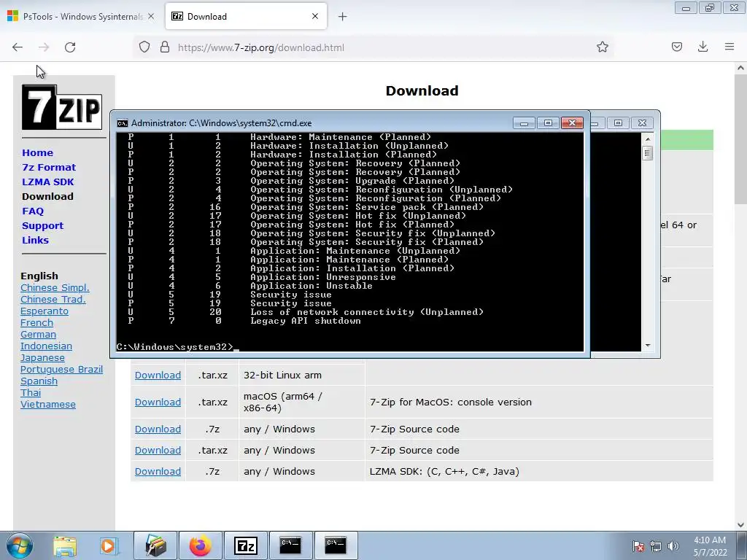
Task: Go to the Home sidebar link
Action: [38, 152]
